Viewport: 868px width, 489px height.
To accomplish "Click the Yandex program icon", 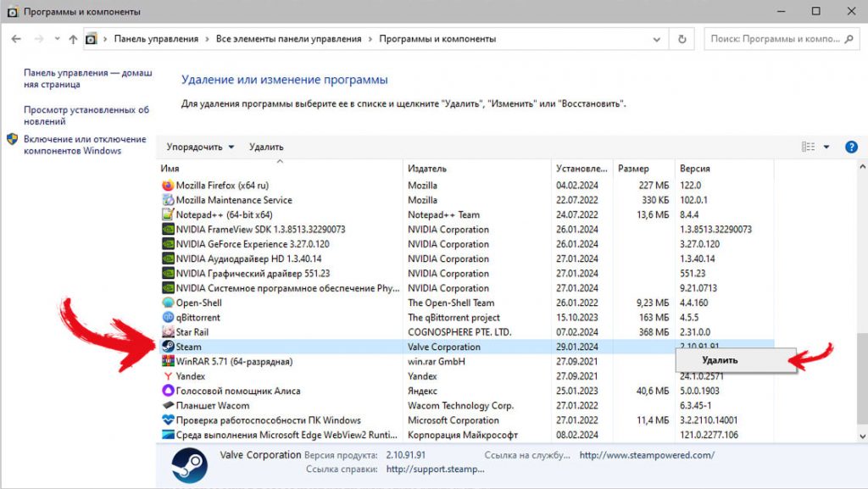I will tap(168, 376).
